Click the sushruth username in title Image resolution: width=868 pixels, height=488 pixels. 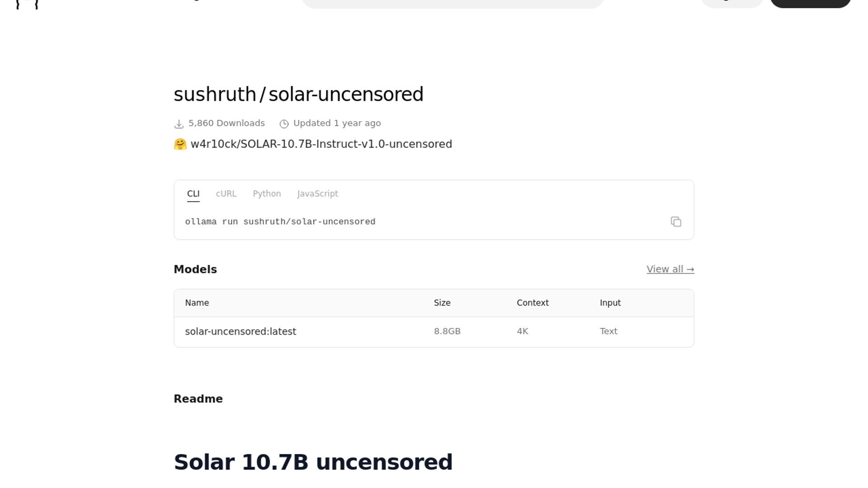(215, 94)
